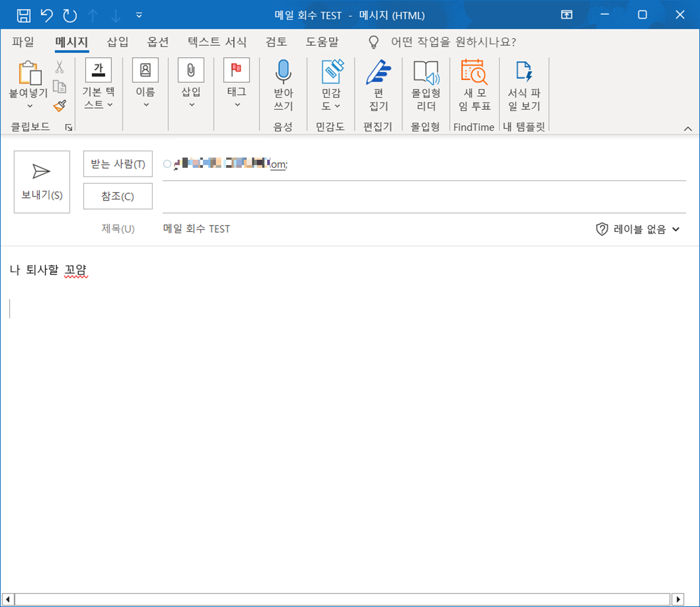Click the Copy icon in clipboard group
Image resolution: width=700 pixels, height=607 pixels.
coord(59,86)
